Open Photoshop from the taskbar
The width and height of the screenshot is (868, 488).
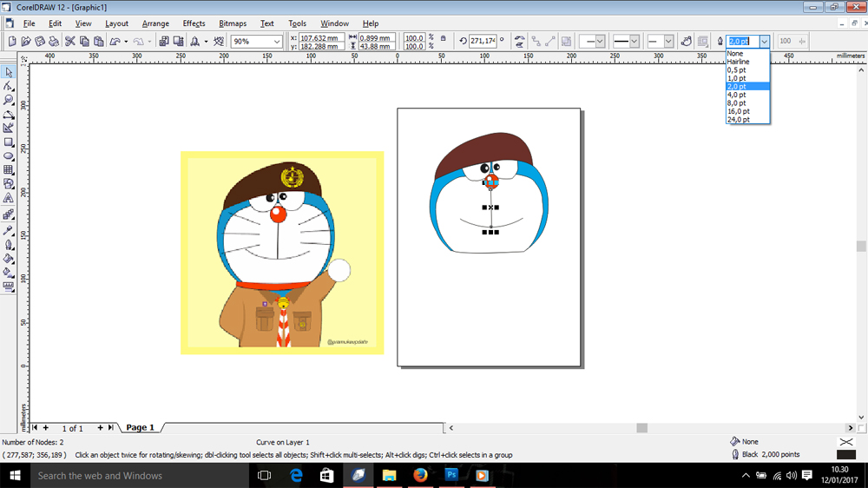coord(451,475)
